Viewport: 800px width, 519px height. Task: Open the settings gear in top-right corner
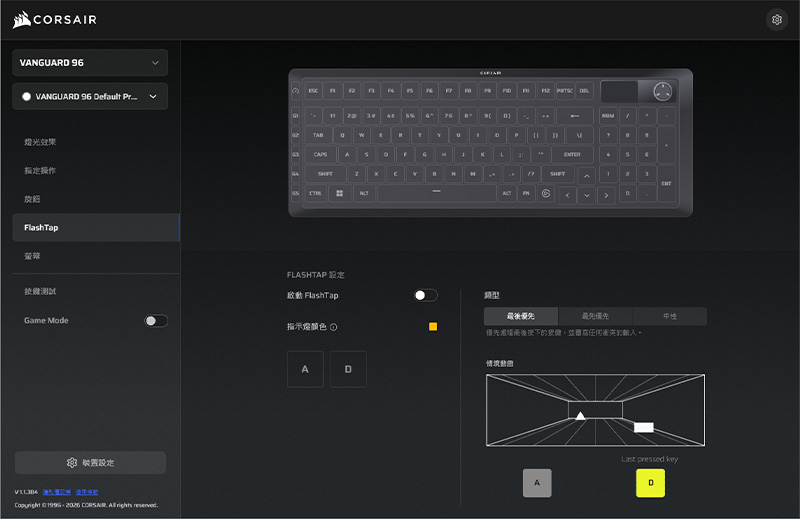776,20
